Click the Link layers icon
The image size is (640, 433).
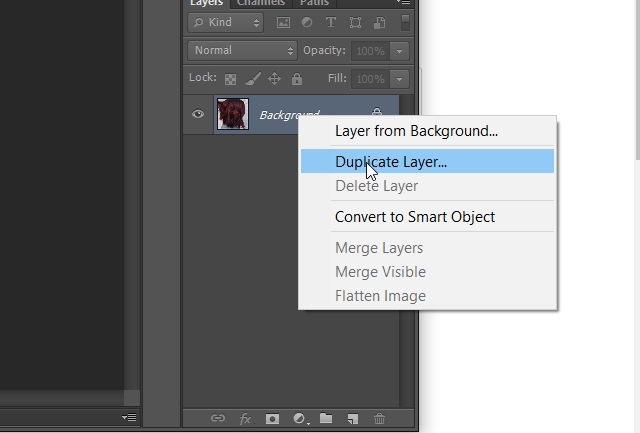tap(218, 418)
